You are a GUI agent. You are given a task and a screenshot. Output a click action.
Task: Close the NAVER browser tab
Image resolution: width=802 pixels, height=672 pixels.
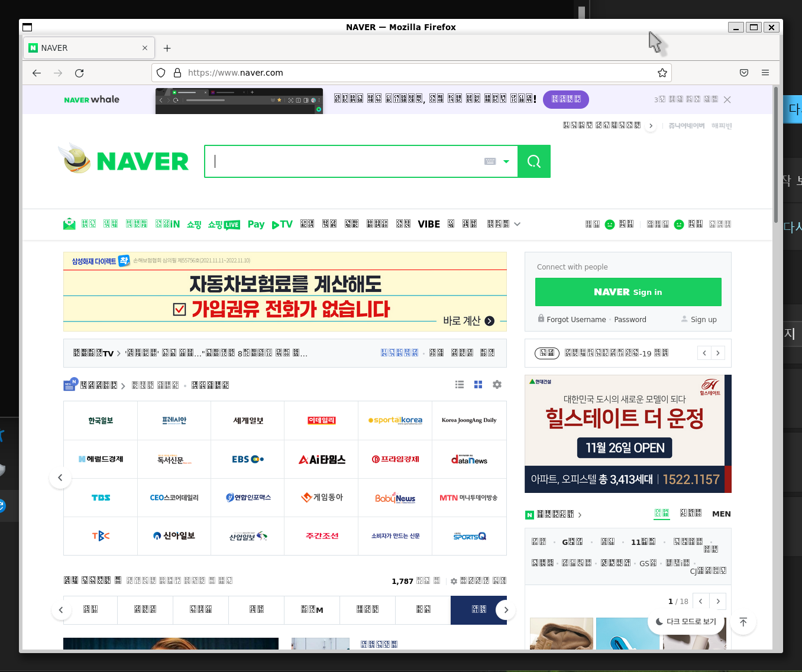click(145, 48)
